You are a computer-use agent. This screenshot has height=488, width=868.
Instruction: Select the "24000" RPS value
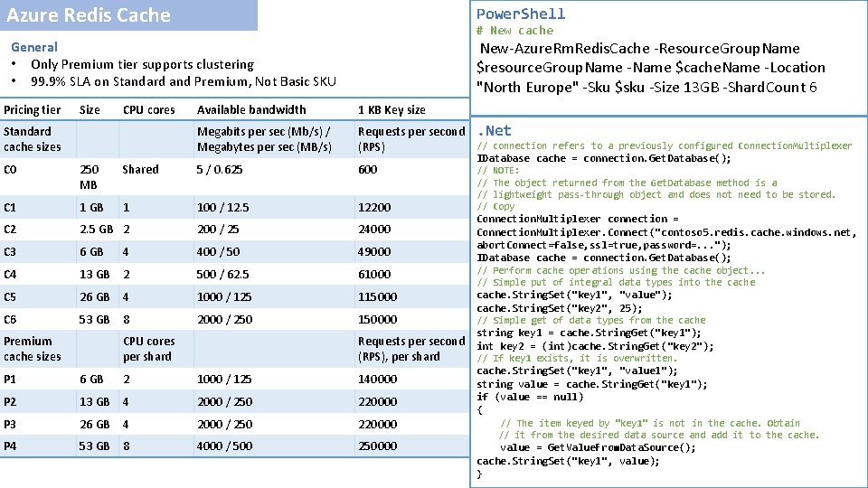374,229
